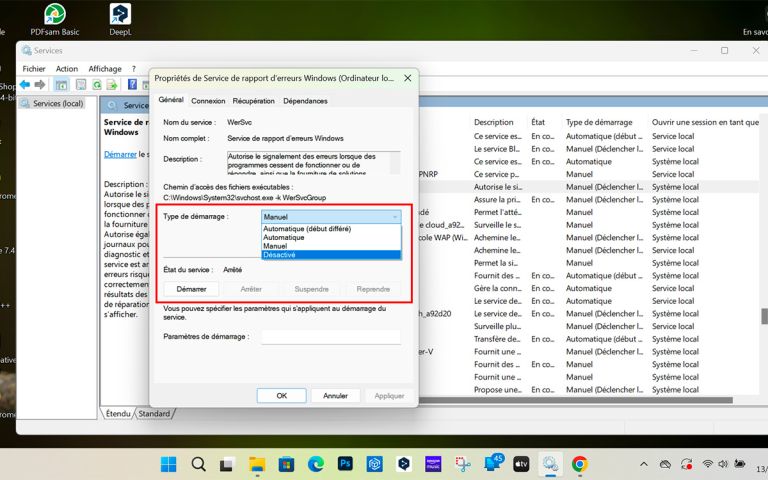
Task: Click the Refresh icon in Services toolbar
Action: pos(97,85)
